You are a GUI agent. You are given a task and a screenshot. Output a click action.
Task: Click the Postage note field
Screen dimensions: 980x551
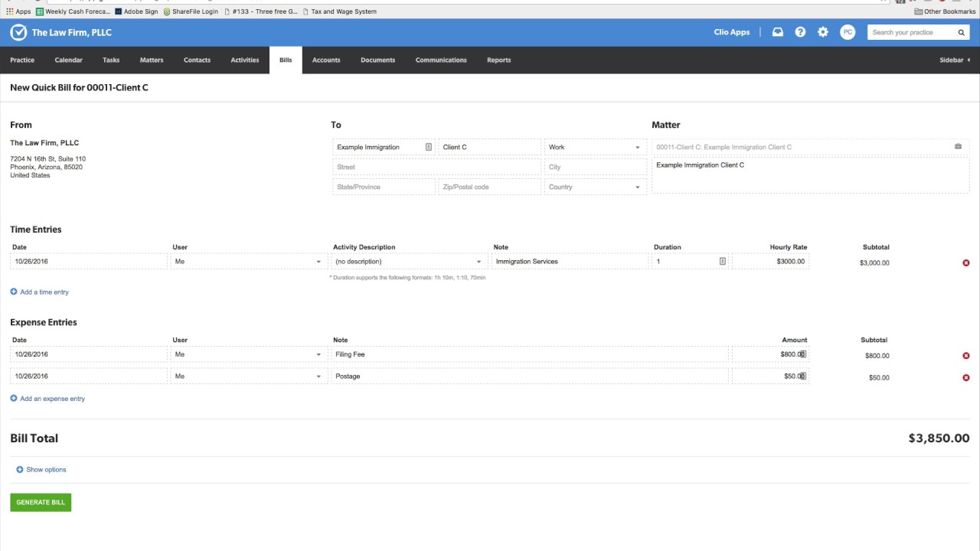530,376
